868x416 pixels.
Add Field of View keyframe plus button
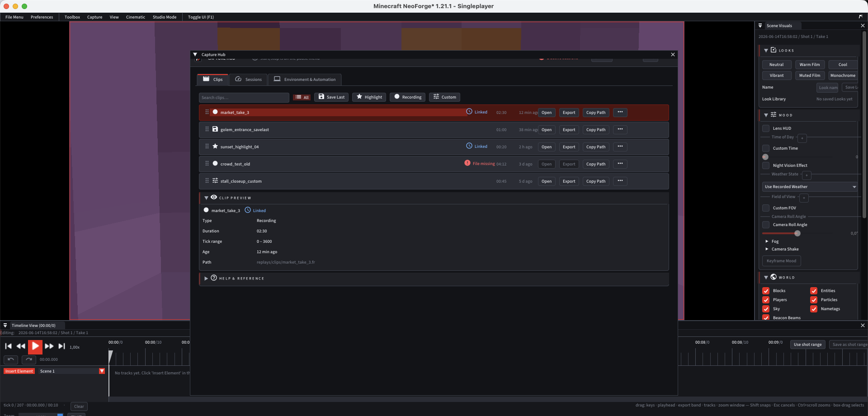(804, 198)
